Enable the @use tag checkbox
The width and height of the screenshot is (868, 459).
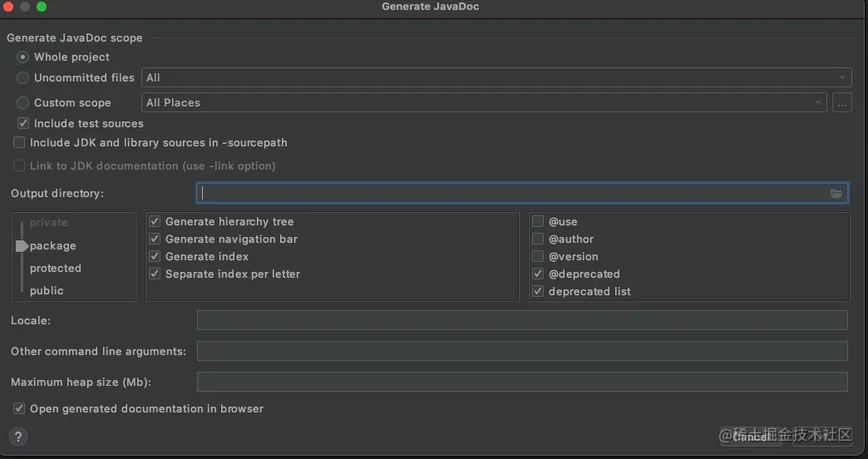point(538,221)
